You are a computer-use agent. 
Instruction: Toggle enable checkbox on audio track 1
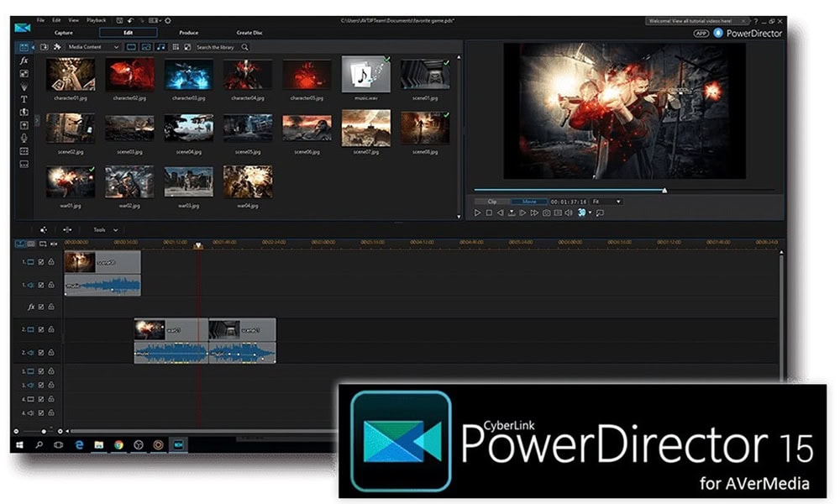tap(40, 285)
